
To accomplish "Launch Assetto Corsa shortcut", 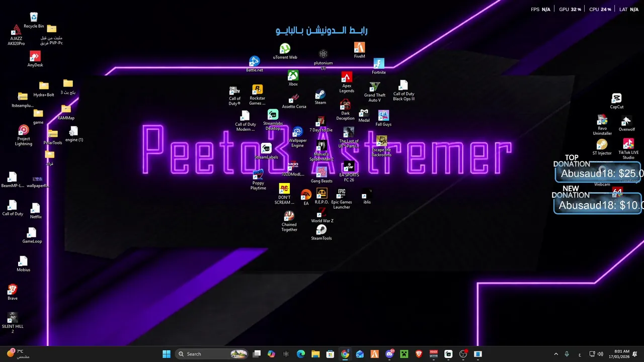I will (294, 101).
